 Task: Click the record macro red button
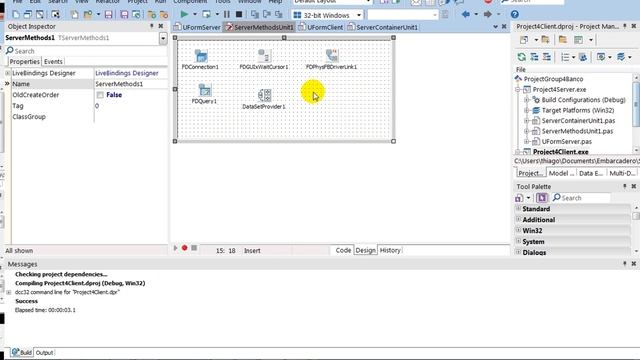(x=184, y=248)
